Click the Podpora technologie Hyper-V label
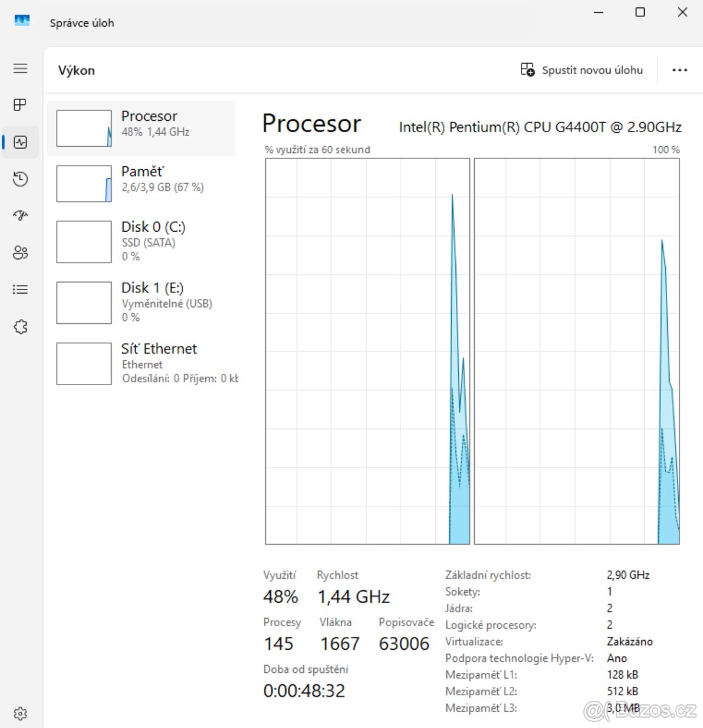 (x=520, y=658)
